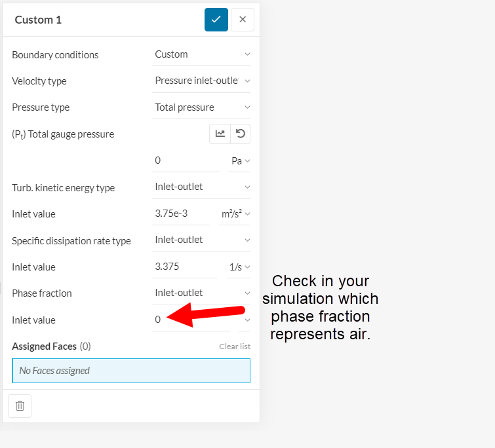
Task: Change the m²/s² unit selector
Action: 235,214
